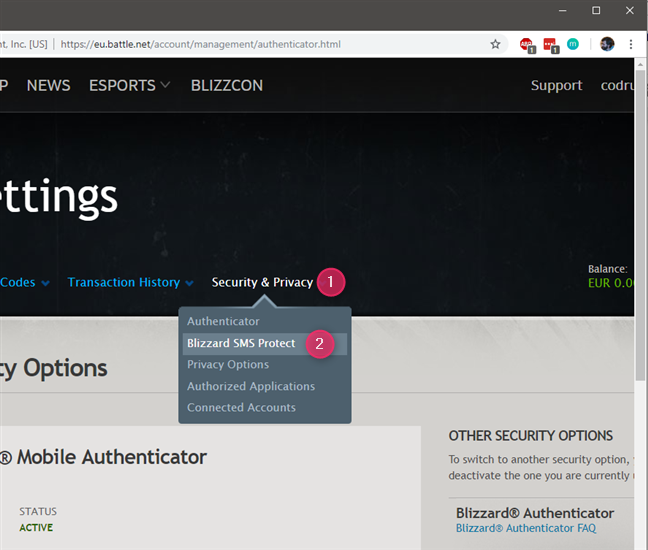Open the red password manager extension icon
Viewport: 648px width, 550px height.
[x=550, y=45]
